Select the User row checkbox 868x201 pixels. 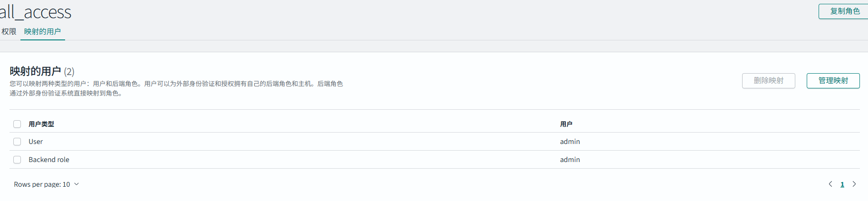coord(17,142)
